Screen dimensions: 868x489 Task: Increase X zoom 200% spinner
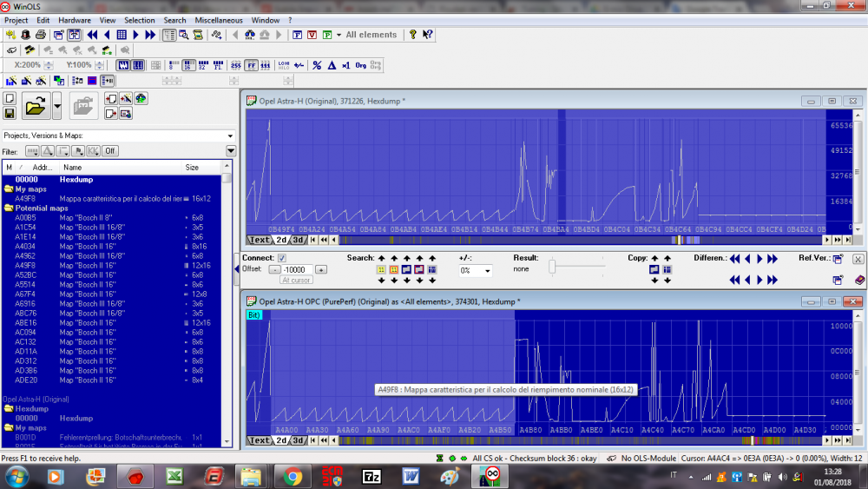click(49, 63)
